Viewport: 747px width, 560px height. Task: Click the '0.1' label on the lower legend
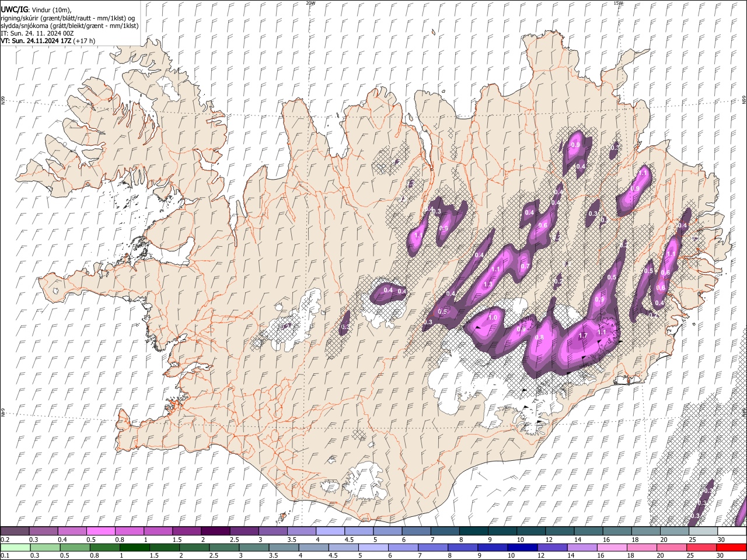5,556
